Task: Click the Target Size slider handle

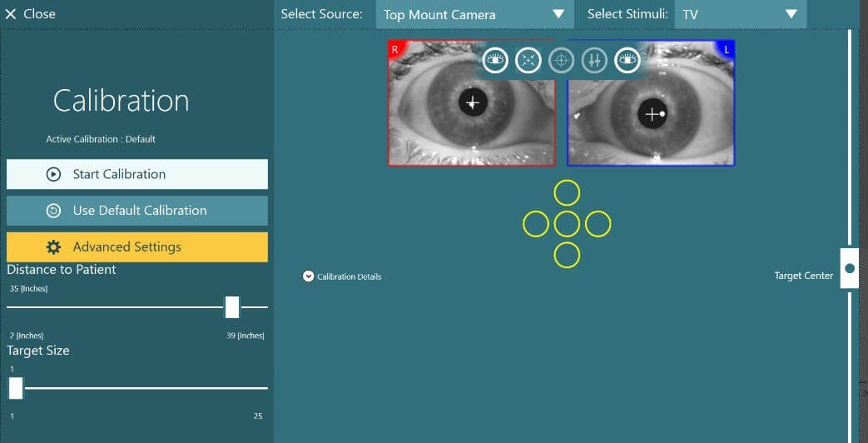Action: click(16, 388)
